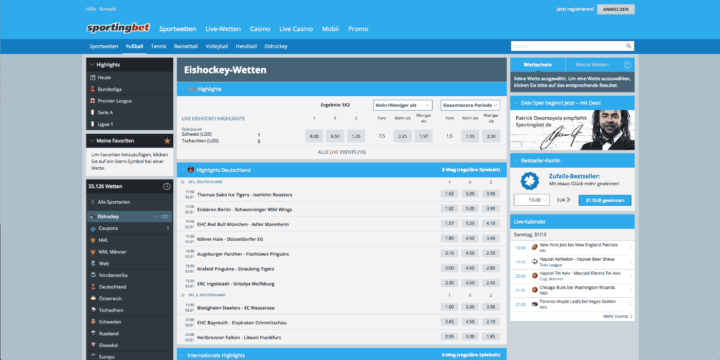Favorite the DEL Deutschland league star

[182, 182]
